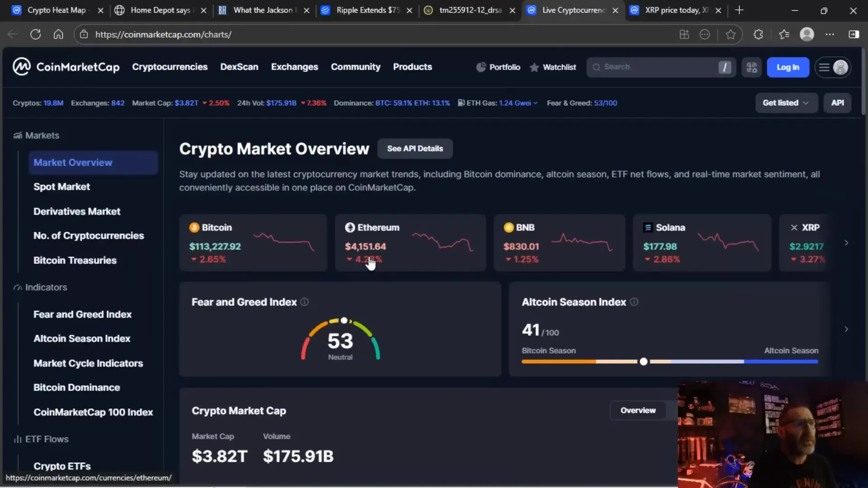Open the Bitcoin price card
Screen dimensions: 868x488
253,243
